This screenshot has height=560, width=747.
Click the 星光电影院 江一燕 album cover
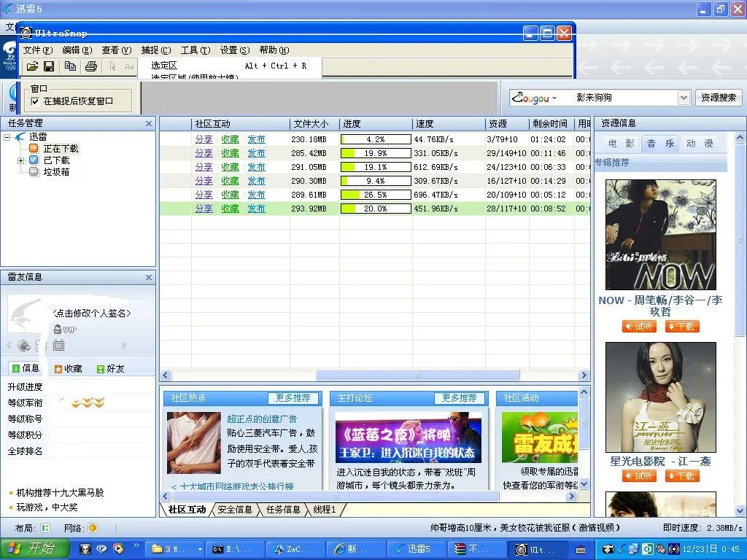(x=660, y=397)
